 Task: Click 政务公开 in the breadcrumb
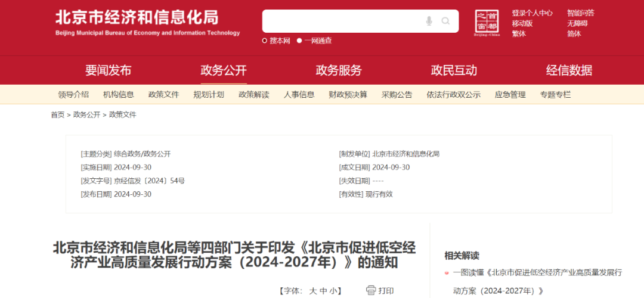[86, 115]
